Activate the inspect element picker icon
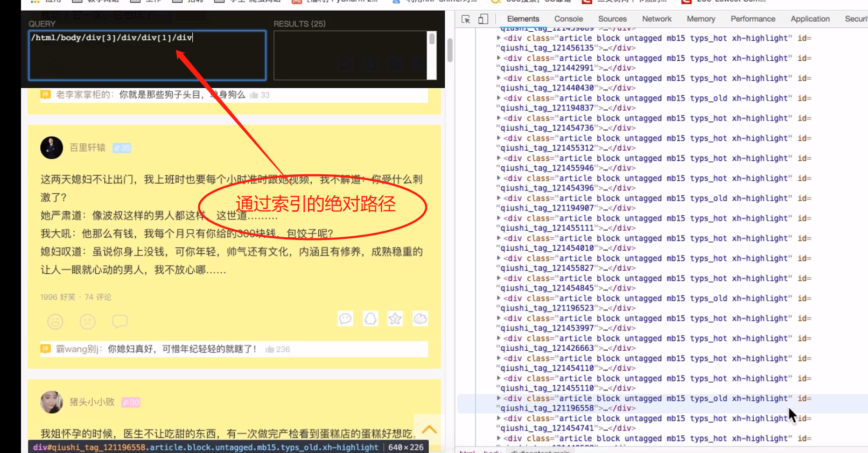The width and height of the screenshot is (868, 453). [x=466, y=19]
